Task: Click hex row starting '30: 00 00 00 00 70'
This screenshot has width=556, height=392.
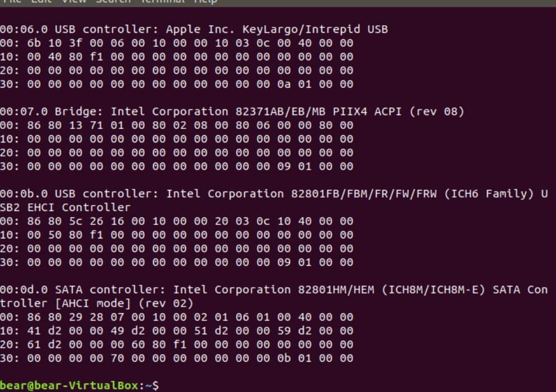Action: point(177,358)
